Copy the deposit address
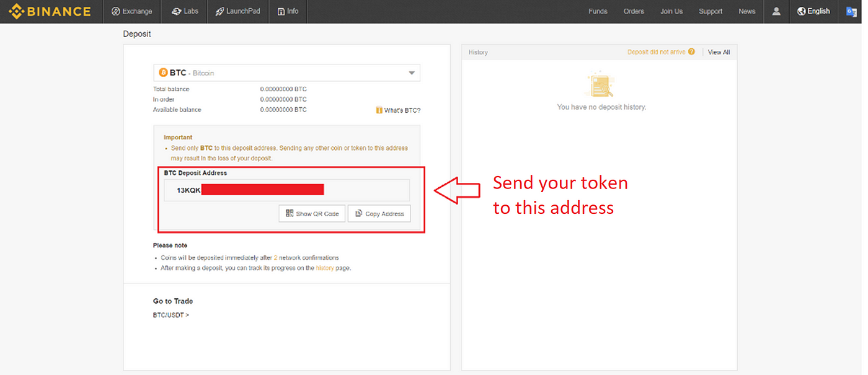This screenshot has width=868, height=375. tap(379, 213)
